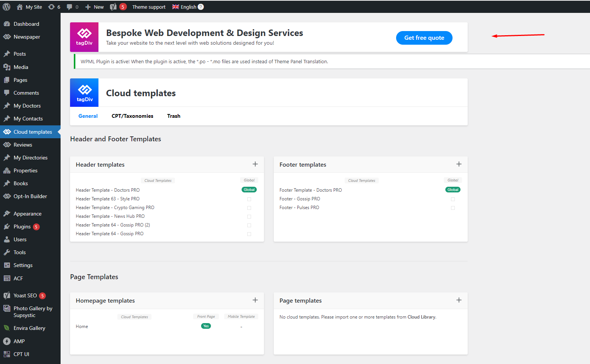The width and height of the screenshot is (590, 364).
Task: Set Header Template - News Hub PRO global checkbox
Action: click(249, 217)
